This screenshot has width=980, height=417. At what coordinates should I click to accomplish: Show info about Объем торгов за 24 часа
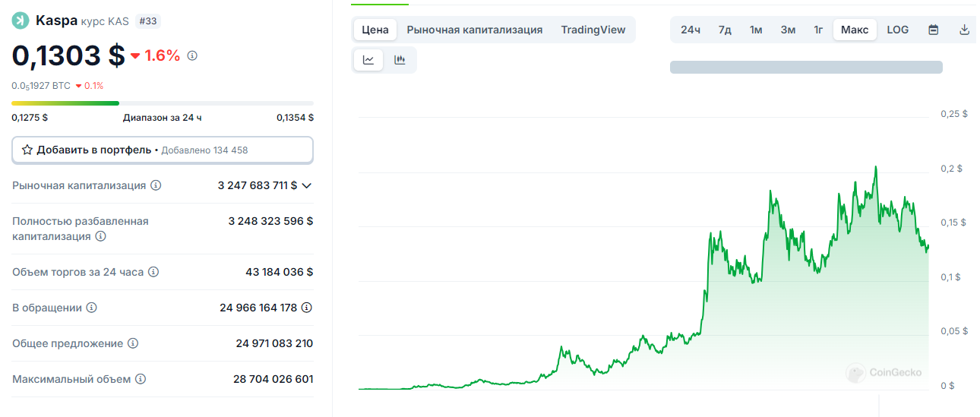(x=153, y=272)
